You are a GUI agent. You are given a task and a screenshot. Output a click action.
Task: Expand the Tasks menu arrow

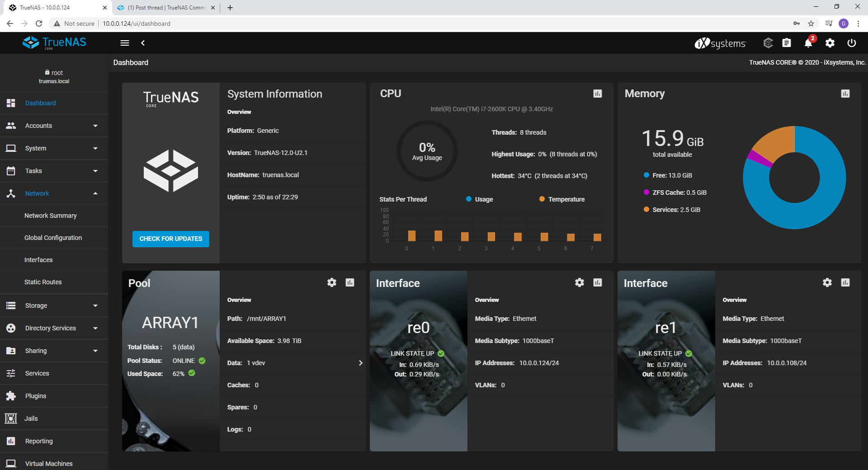click(x=95, y=171)
